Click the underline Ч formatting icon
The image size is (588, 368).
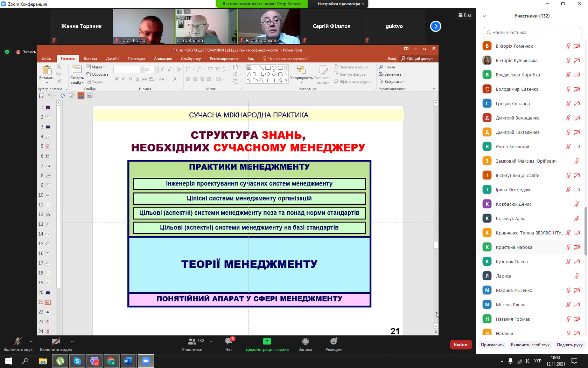[130, 79]
